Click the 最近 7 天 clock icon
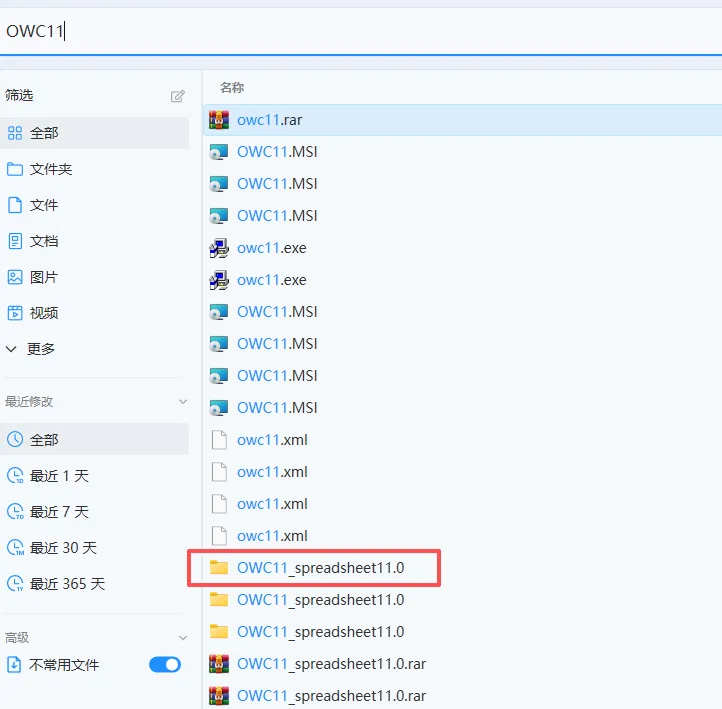The image size is (722, 709). pos(15,511)
